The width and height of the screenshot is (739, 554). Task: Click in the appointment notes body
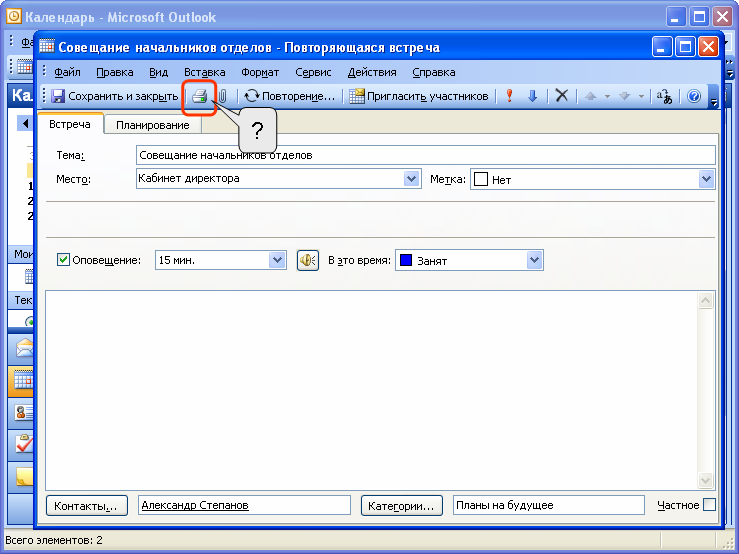coord(371,390)
